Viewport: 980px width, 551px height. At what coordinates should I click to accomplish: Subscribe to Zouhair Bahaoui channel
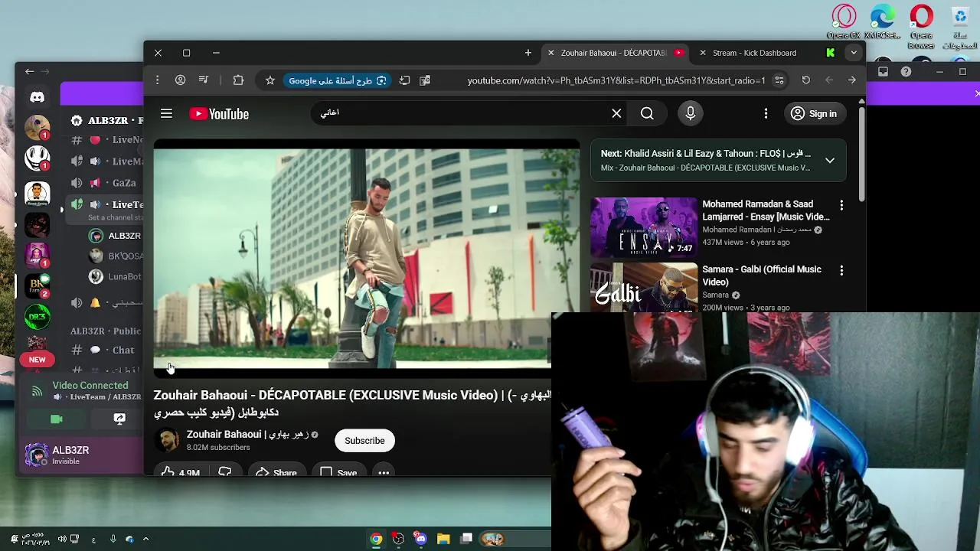tap(364, 440)
